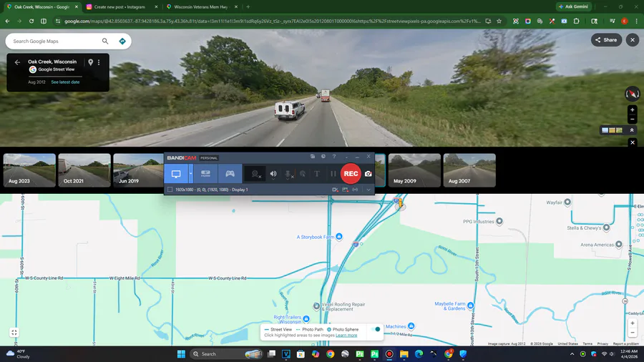Reload the current Chrome page
This screenshot has height=362, width=644.
(31, 21)
